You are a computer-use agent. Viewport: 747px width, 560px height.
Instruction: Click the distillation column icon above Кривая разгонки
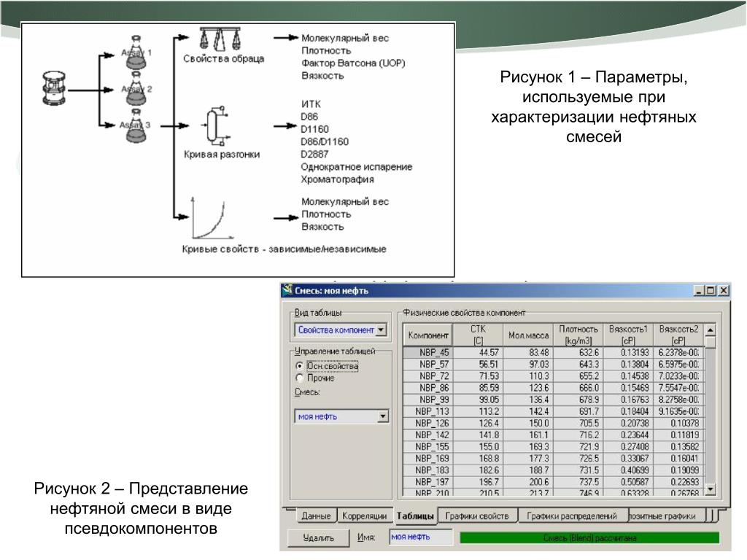pyautogui.click(x=217, y=125)
